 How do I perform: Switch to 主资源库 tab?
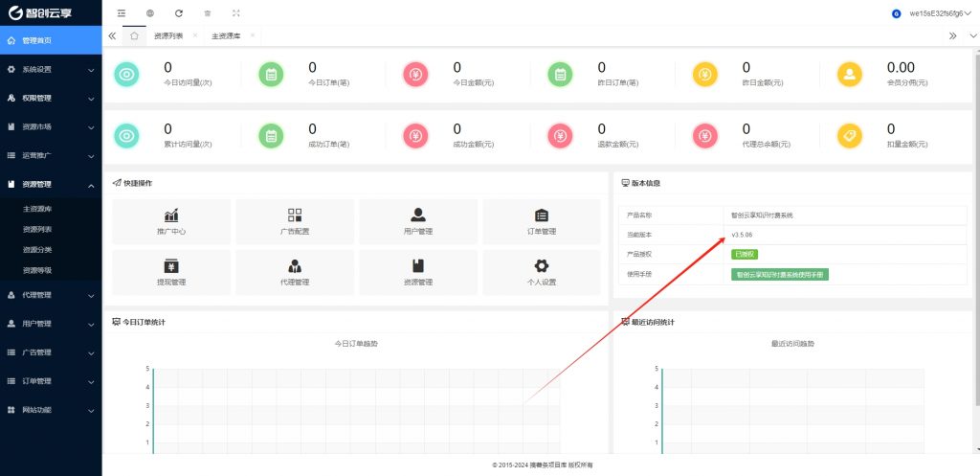pyautogui.click(x=226, y=36)
